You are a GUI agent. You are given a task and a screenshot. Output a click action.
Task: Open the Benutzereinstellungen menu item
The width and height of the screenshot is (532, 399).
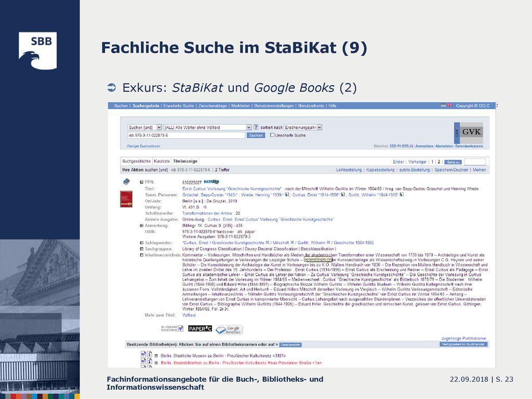pyautogui.click(x=274, y=106)
